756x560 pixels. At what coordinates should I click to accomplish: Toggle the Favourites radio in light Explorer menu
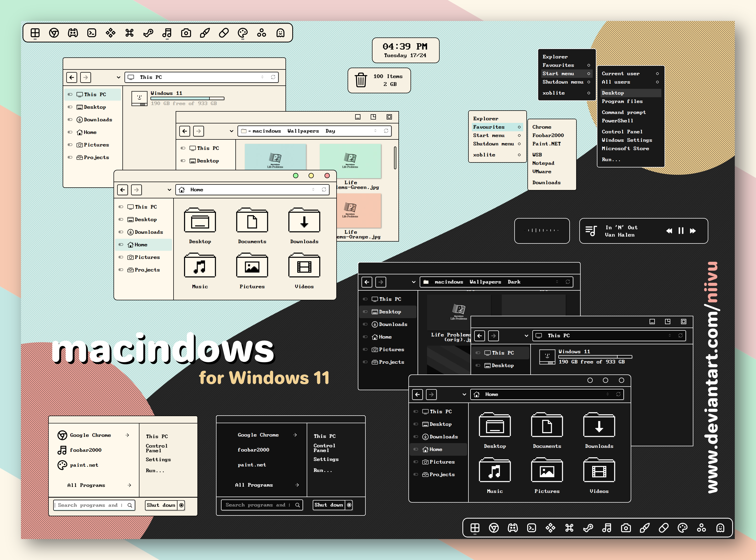pos(519,127)
